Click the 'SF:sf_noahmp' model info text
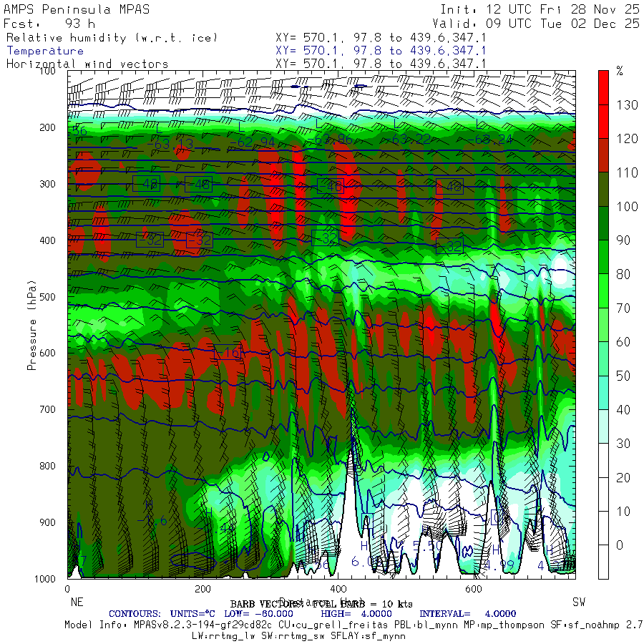This screenshot has width=644, height=644. pos(585,625)
